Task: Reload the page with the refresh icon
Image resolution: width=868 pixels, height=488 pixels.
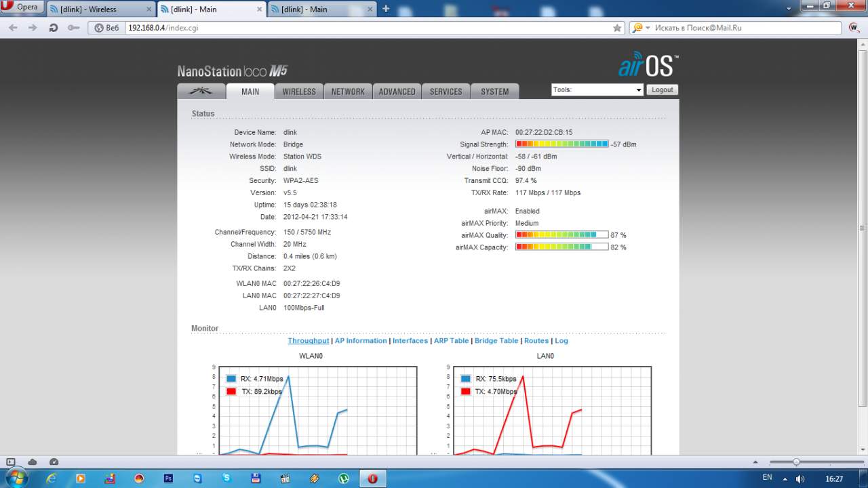Action: point(54,28)
